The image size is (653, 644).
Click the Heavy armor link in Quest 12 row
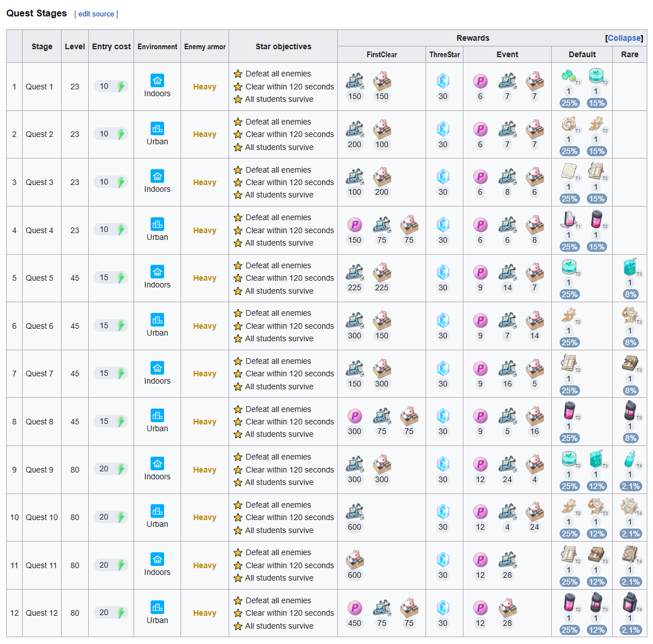(204, 613)
